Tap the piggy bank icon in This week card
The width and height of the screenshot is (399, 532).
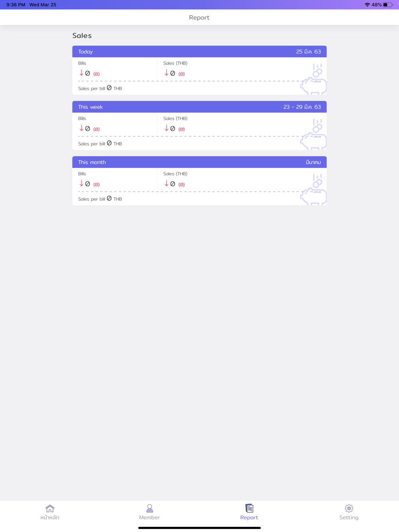[x=314, y=134]
